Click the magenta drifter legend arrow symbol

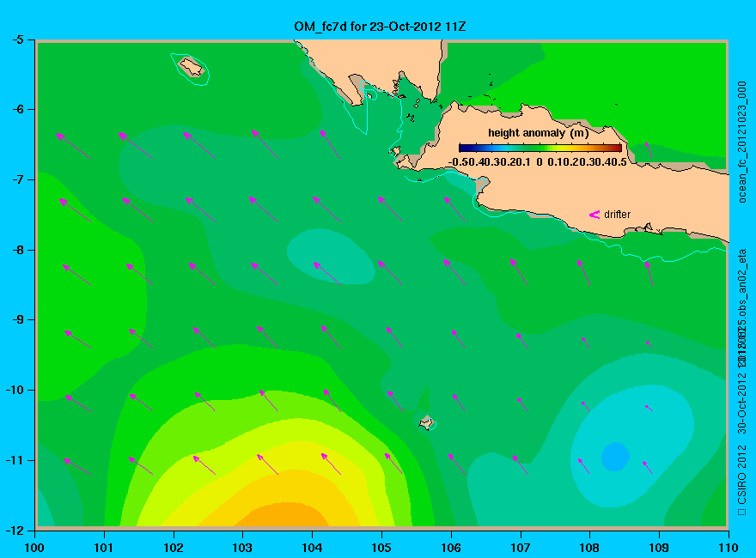[594, 215]
